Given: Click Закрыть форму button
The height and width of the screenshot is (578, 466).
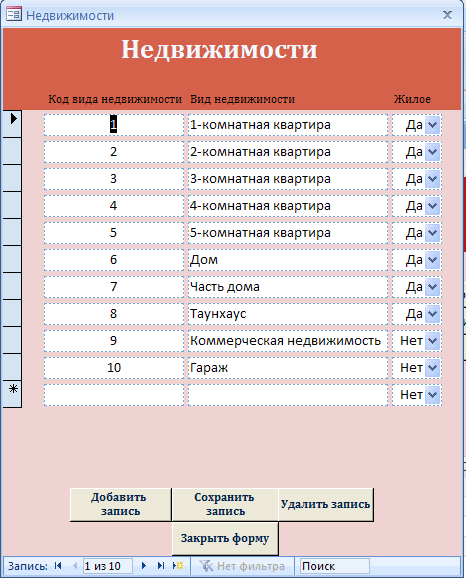Looking at the screenshot, I should tap(225, 539).
